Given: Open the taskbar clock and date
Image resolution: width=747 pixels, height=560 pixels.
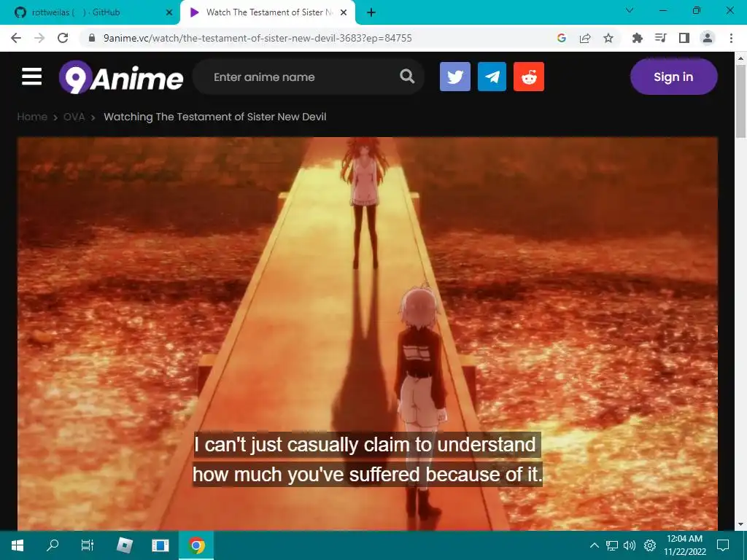Looking at the screenshot, I should pos(684,545).
